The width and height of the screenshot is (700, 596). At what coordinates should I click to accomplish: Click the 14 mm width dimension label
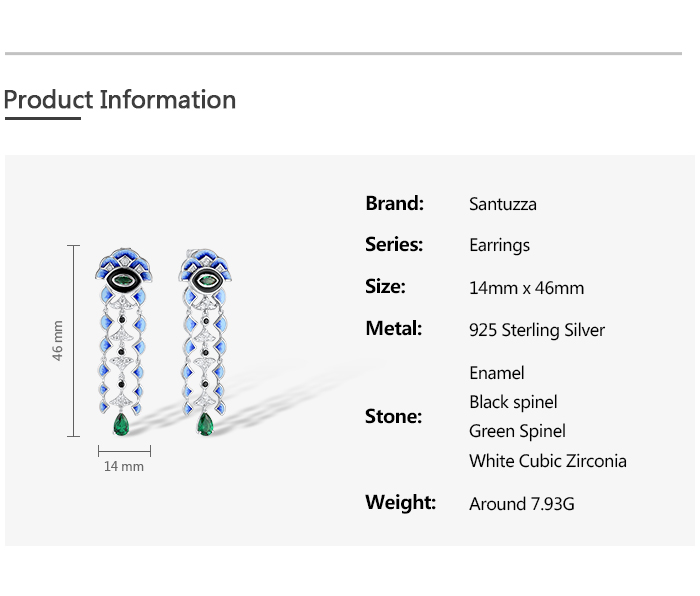(x=124, y=467)
